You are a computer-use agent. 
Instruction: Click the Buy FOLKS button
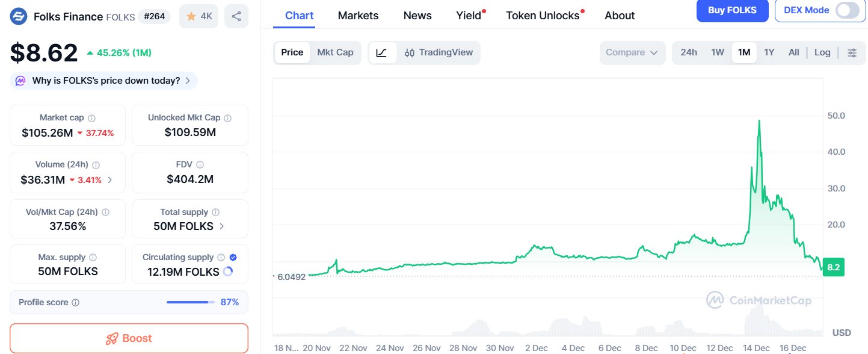tap(731, 10)
